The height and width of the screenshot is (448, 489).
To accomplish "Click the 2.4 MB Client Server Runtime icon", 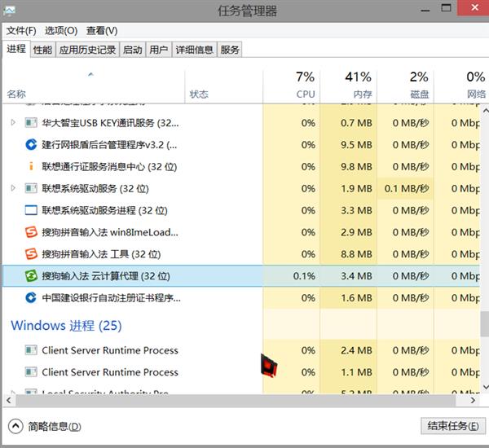I will point(31,350).
